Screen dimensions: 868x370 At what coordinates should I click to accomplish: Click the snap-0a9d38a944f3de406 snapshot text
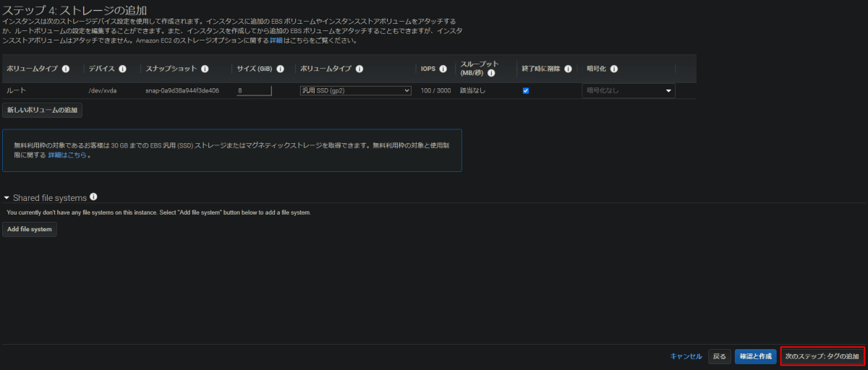point(182,90)
